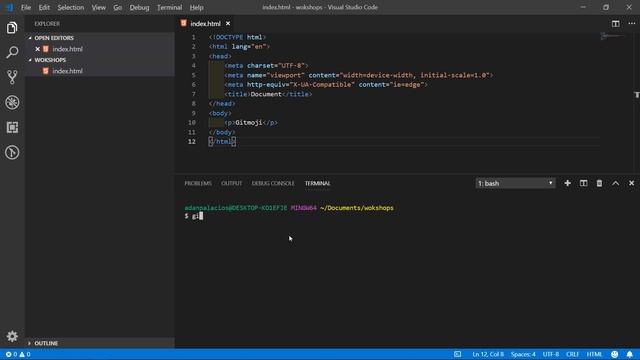Open the Source Control view icon
This screenshot has width=640, height=360.
[12, 77]
